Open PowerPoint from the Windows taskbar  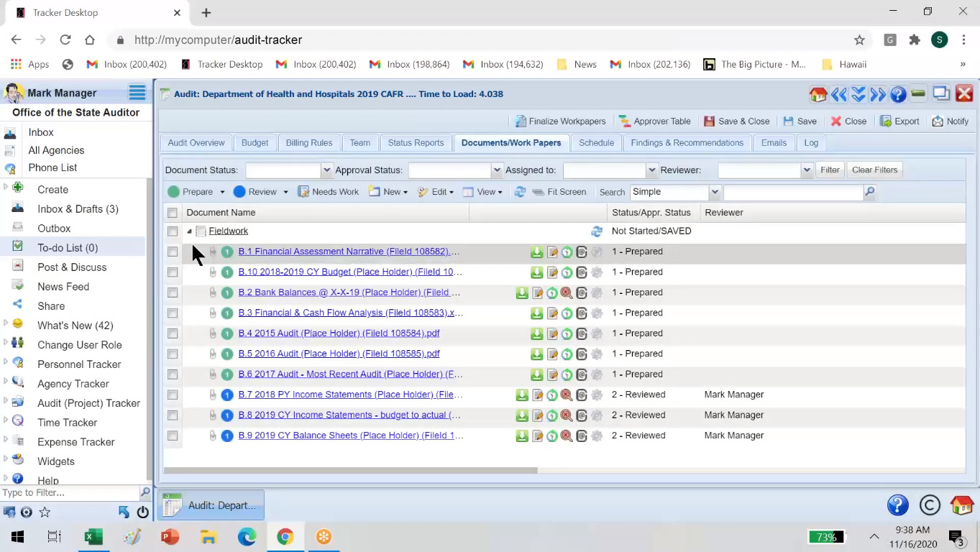point(170,537)
